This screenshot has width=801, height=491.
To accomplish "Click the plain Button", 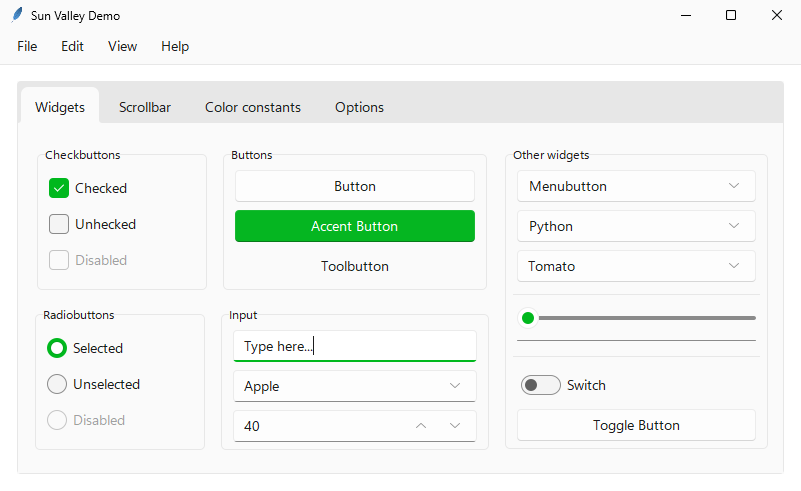I will coord(355,186).
